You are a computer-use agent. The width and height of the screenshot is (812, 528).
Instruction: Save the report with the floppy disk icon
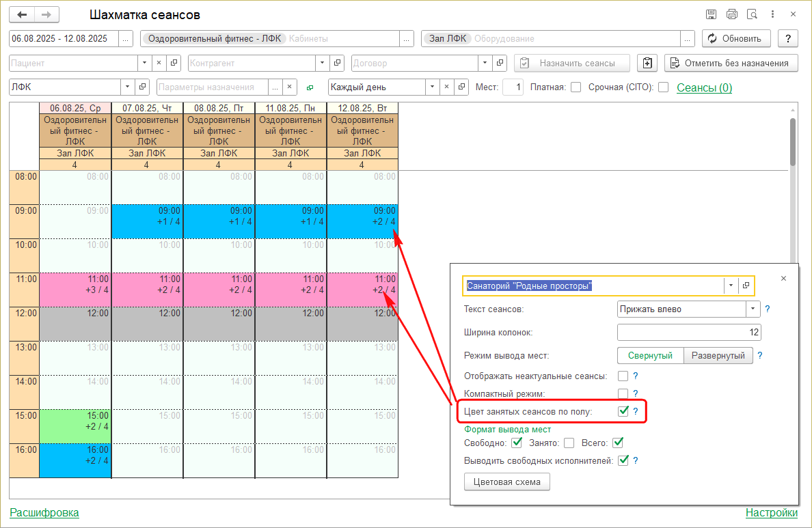click(711, 14)
